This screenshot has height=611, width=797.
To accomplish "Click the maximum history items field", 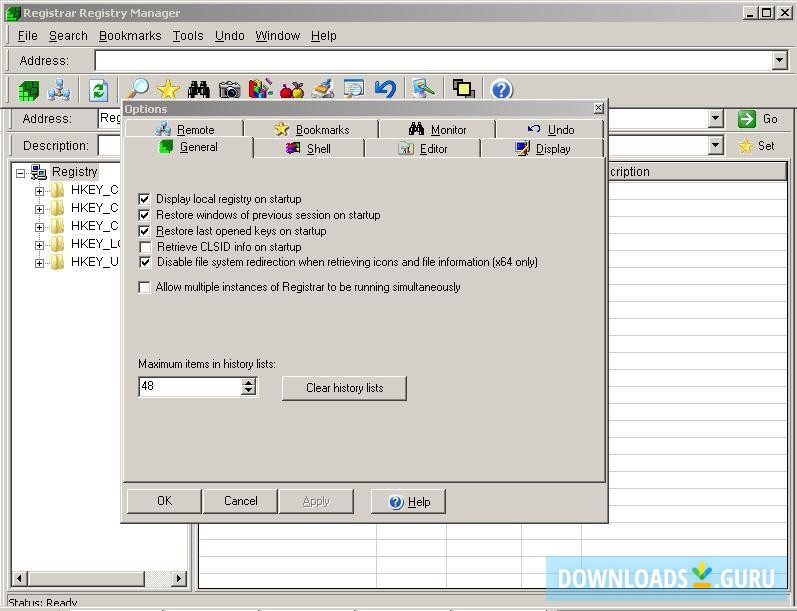I will pos(190,386).
